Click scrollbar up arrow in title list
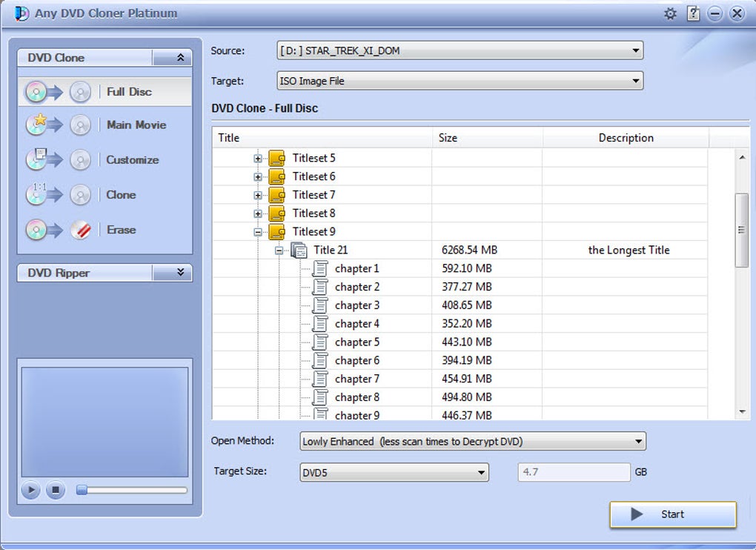This screenshot has height=550, width=756. click(742, 157)
